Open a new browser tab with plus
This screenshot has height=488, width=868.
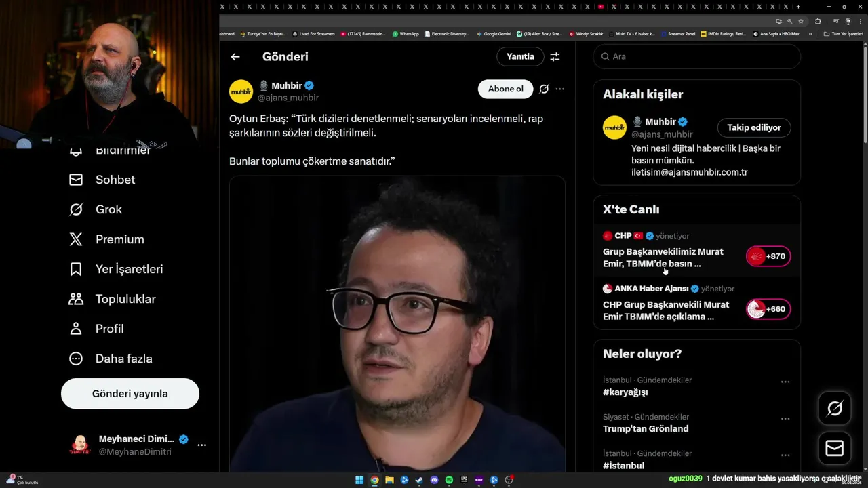[798, 6]
